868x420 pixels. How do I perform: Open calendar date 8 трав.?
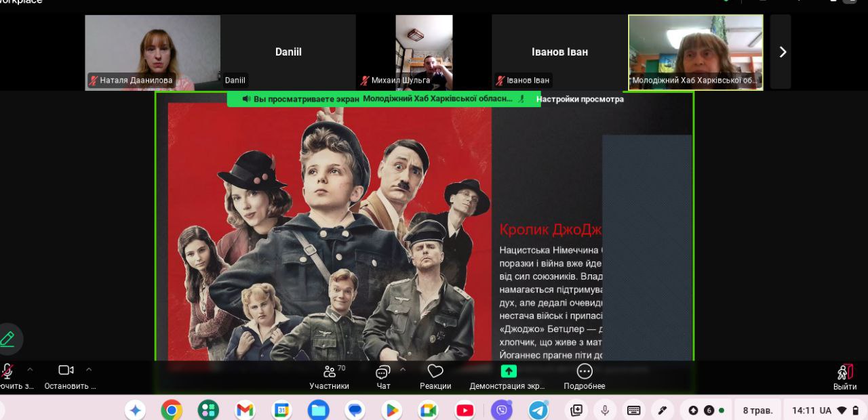pos(757,410)
